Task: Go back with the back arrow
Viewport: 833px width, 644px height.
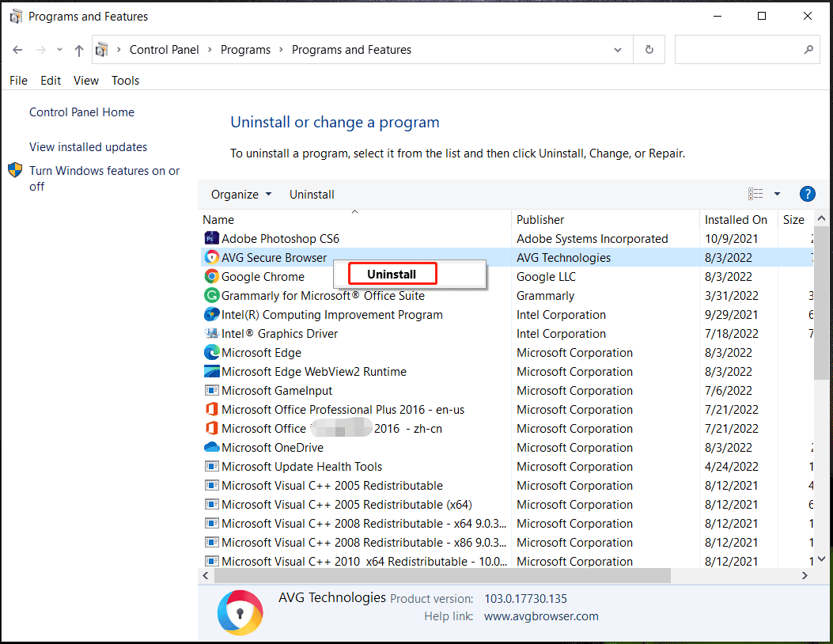Action: pyautogui.click(x=17, y=50)
